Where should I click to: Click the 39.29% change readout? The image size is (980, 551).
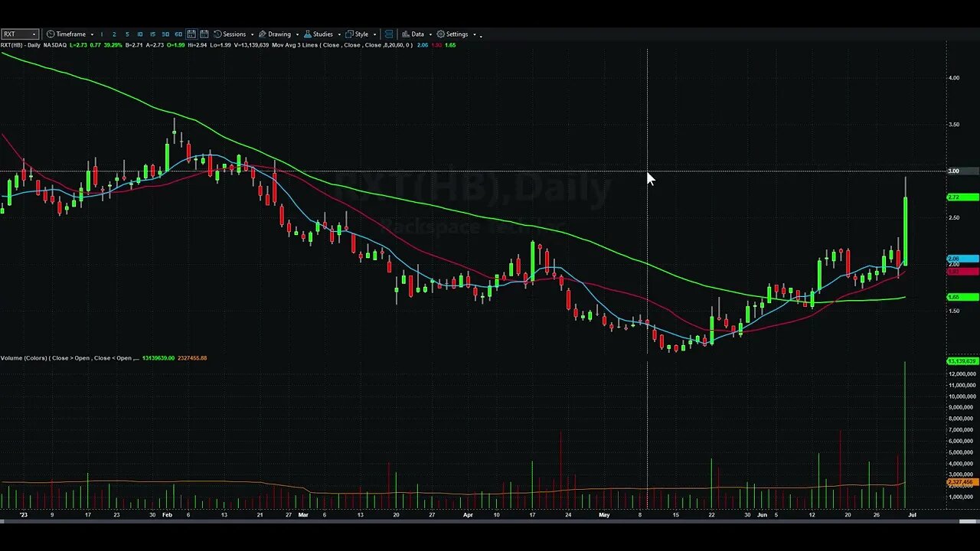(112, 45)
